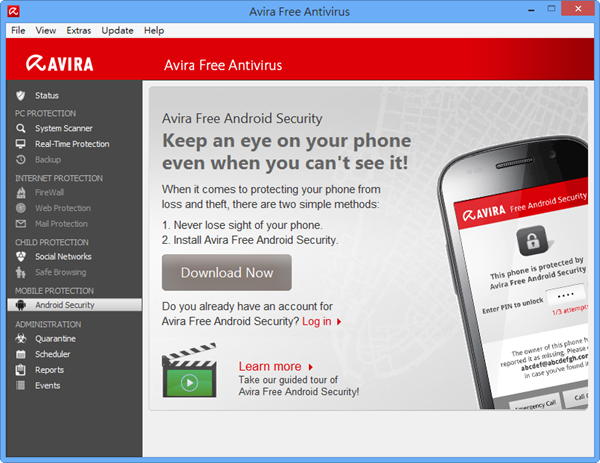Screen dimensions: 600x463
Task: Click the Android robot icon
Action: [21, 305]
